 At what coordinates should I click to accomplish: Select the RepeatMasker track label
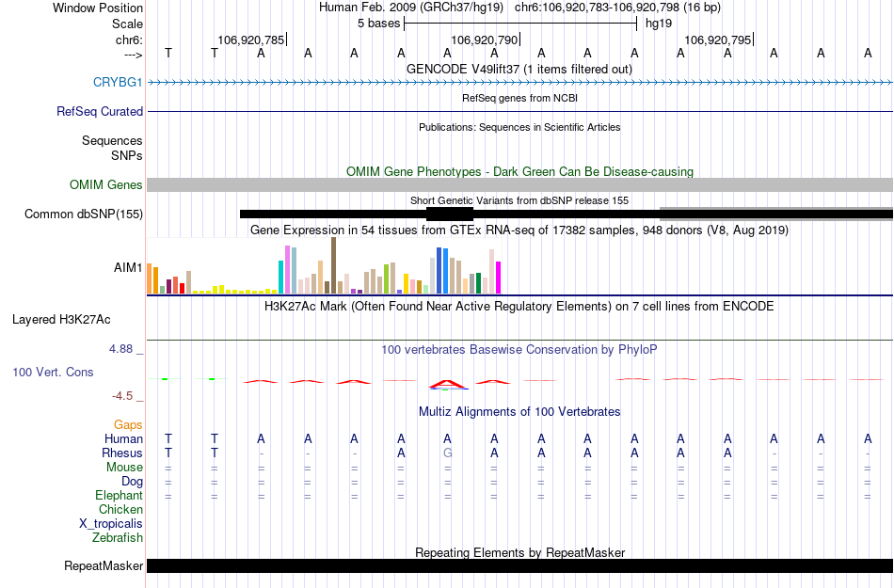coord(104,565)
